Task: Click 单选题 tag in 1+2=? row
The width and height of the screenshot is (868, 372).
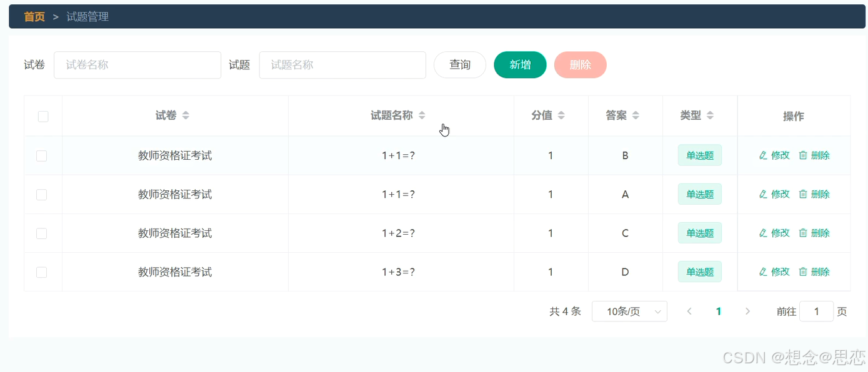Action: click(x=700, y=233)
